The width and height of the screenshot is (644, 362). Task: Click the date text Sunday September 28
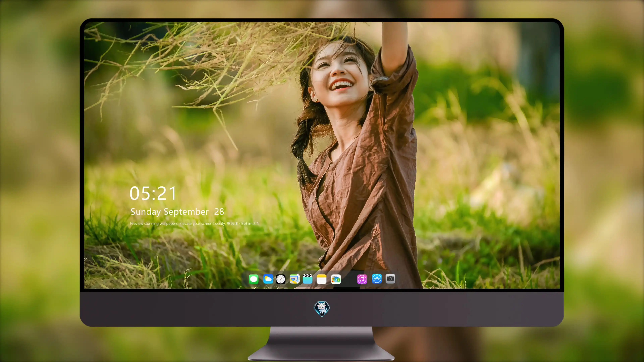177,212
